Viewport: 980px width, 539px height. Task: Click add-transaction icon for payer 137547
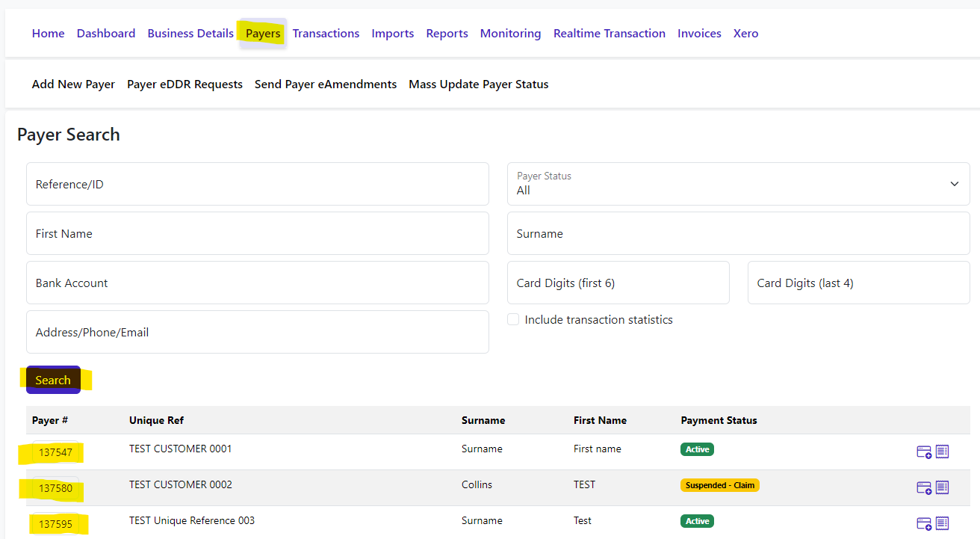click(x=924, y=452)
